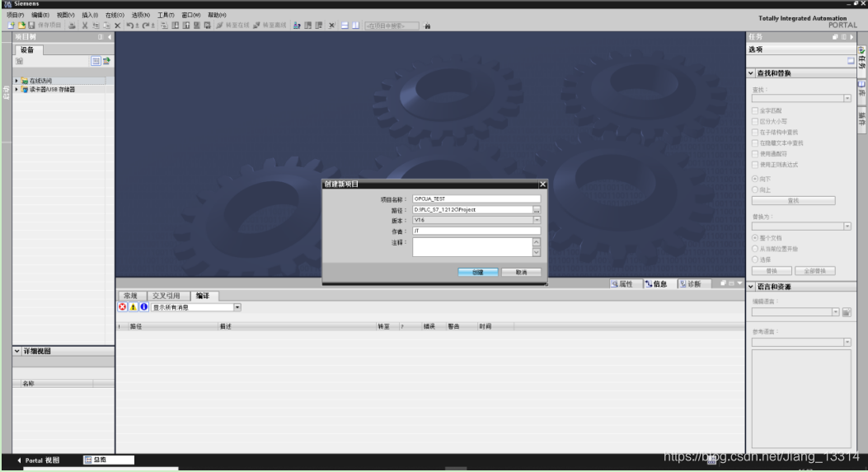Show information with the blue filter icon
The width and height of the screenshot is (868, 472).
[144, 307]
